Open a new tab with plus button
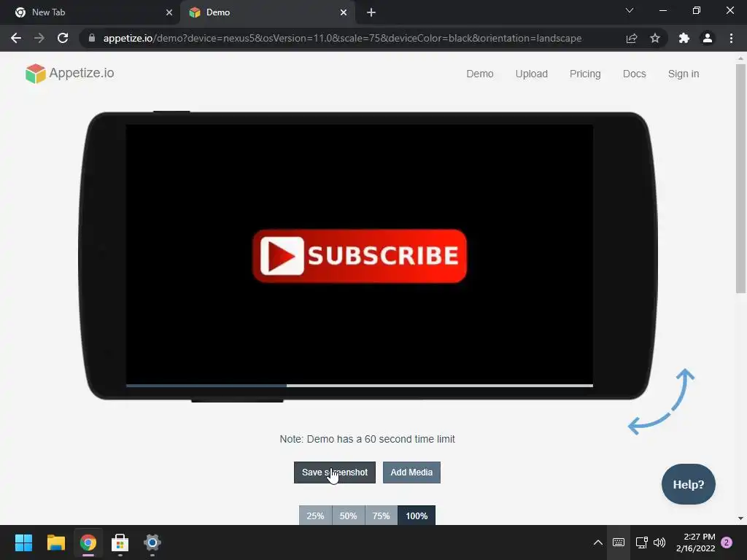This screenshot has width=747, height=560. (371, 12)
